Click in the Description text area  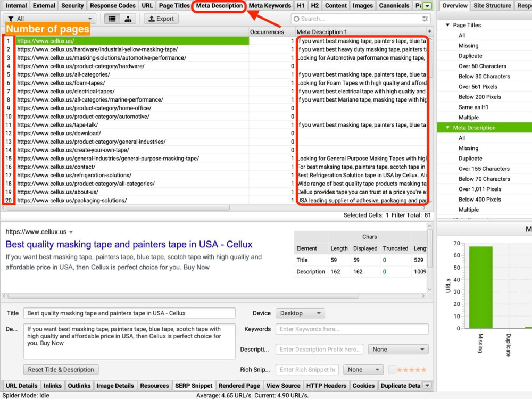pyautogui.click(x=129, y=341)
